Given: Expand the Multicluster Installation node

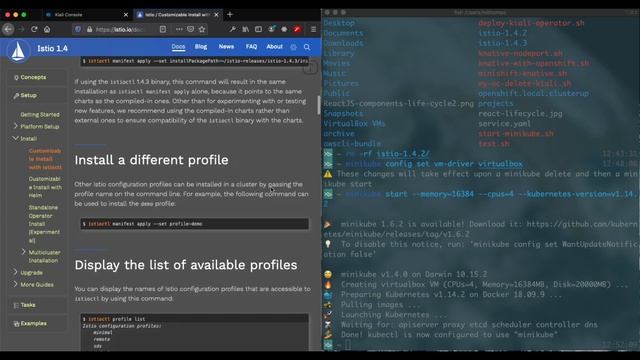Looking at the screenshot, I should pyautogui.click(x=23, y=252).
